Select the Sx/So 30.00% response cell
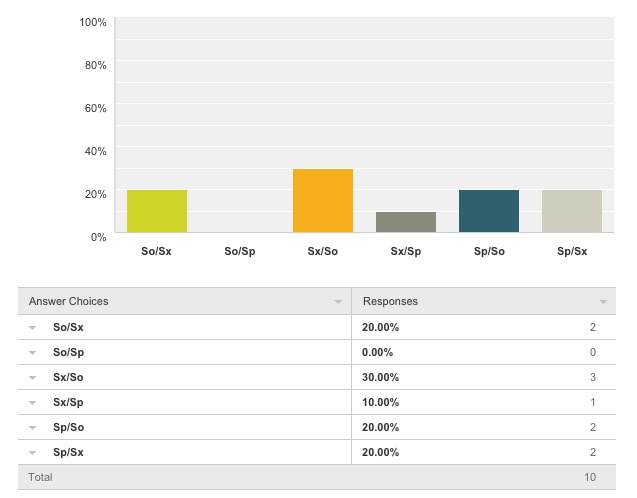Viewport: 637px width, 498px height. pyautogui.click(x=381, y=377)
